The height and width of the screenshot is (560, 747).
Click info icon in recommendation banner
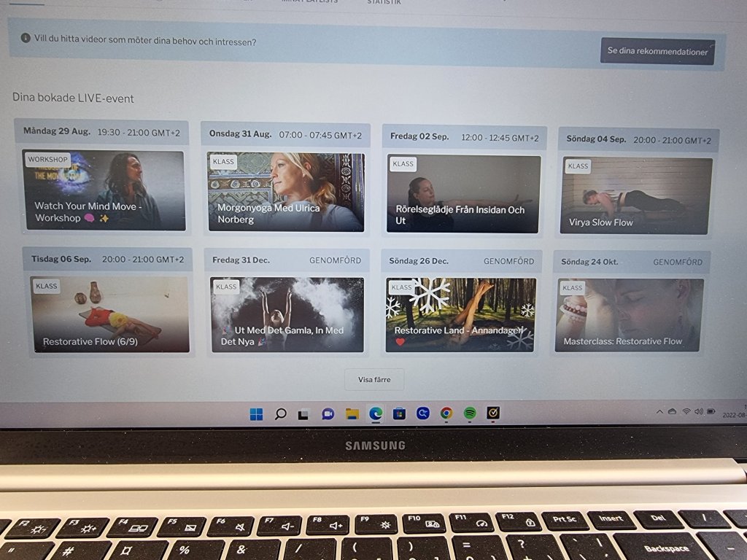[26, 38]
